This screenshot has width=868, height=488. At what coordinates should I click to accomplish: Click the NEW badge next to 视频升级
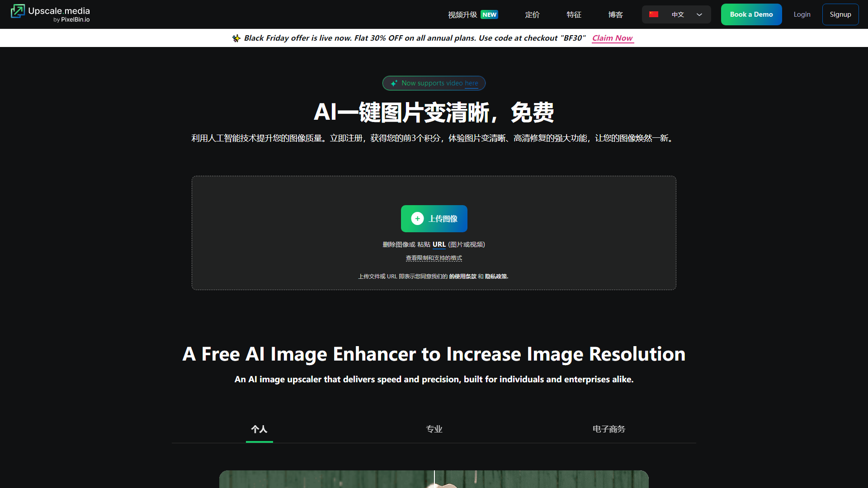[489, 14]
